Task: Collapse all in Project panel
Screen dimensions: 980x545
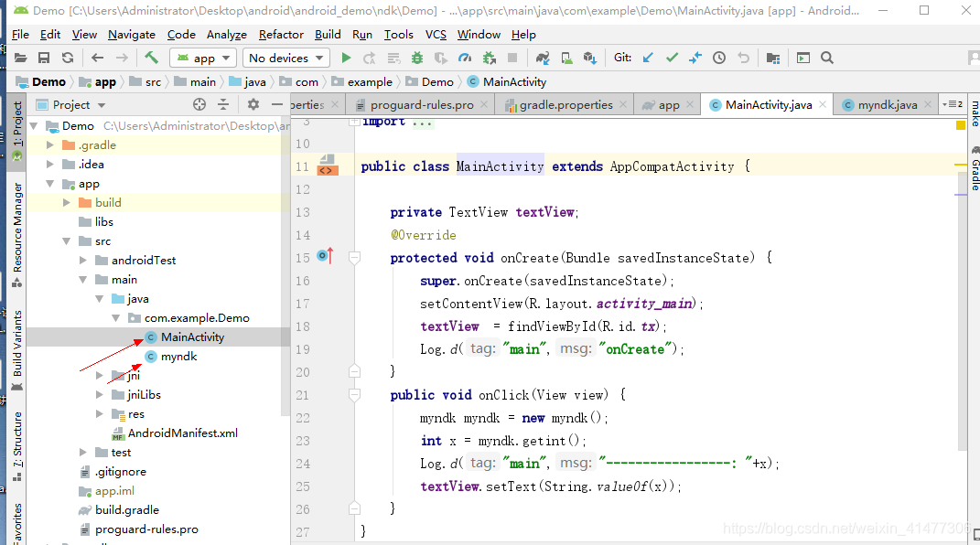Action: point(223,105)
